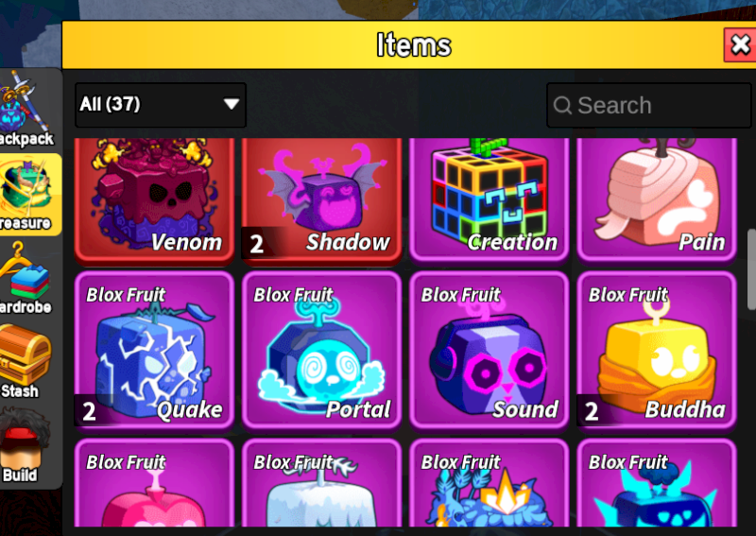This screenshot has height=536, width=756.
Task: Choose the Portal Blox Fruit
Action: point(321,351)
